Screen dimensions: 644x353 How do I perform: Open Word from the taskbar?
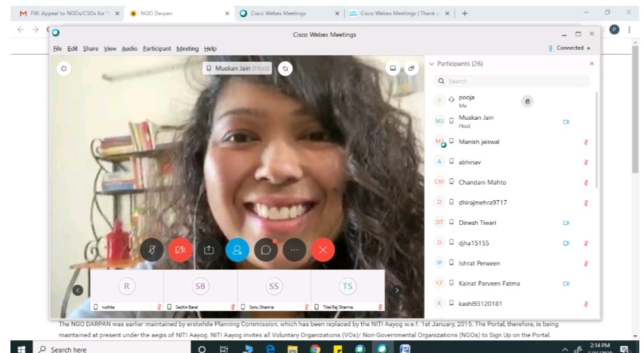[405, 349]
